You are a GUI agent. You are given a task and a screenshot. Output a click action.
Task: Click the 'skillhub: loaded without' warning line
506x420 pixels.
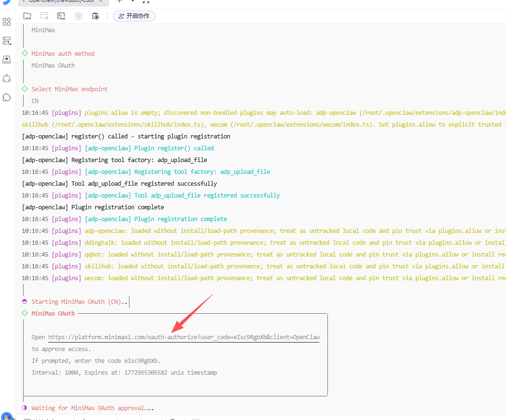(264, 266)
